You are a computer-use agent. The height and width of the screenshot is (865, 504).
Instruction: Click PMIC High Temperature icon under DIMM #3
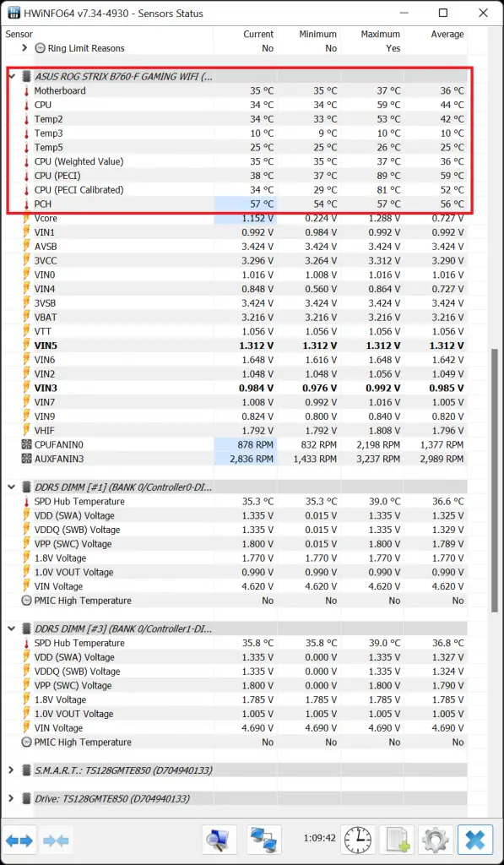pos(26,743)
